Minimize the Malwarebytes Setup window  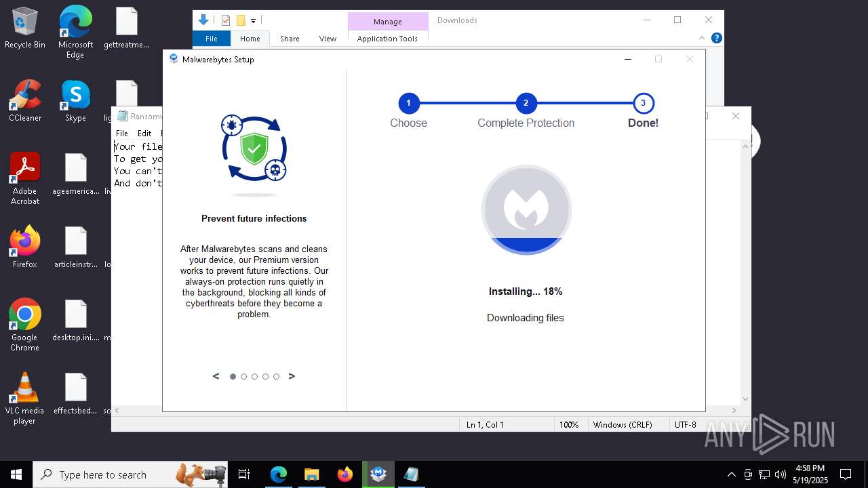627,60
